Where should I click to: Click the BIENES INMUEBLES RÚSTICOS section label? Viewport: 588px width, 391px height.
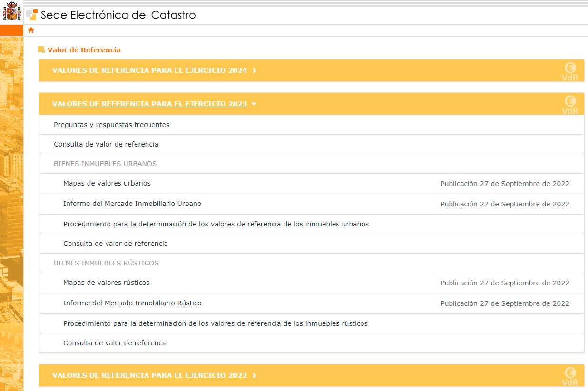(106, 263)
